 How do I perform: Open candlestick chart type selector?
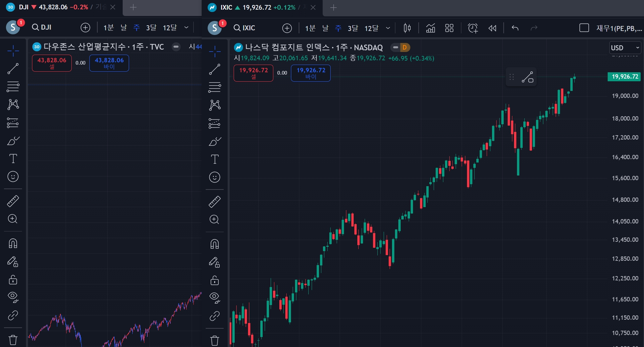(407, 28)
